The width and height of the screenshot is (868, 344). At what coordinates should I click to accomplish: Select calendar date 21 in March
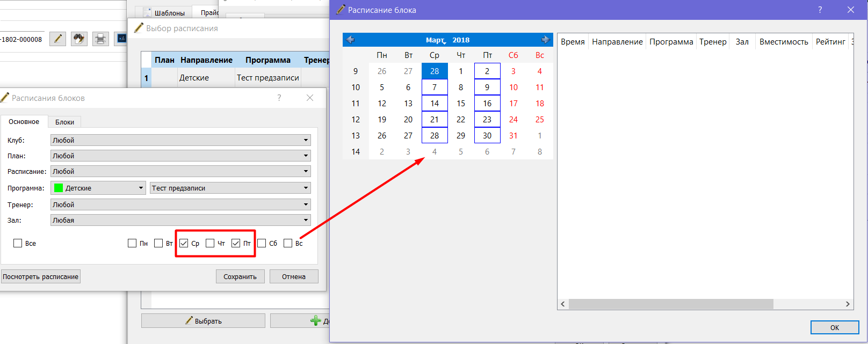pyautogui.click(x=435, y=119)
